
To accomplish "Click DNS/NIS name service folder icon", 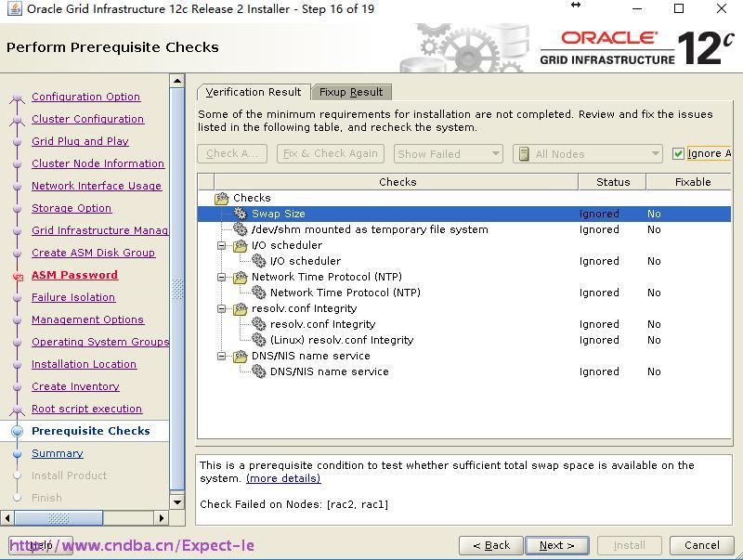I will point(241,356).
